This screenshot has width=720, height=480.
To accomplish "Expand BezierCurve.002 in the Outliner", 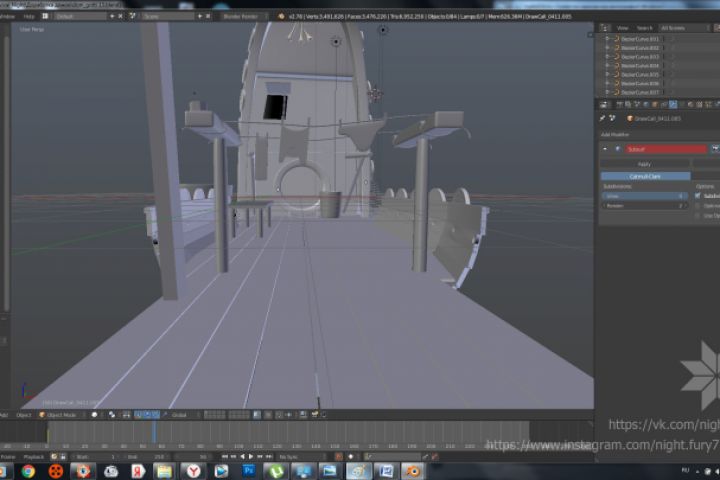I will (608, 48).
